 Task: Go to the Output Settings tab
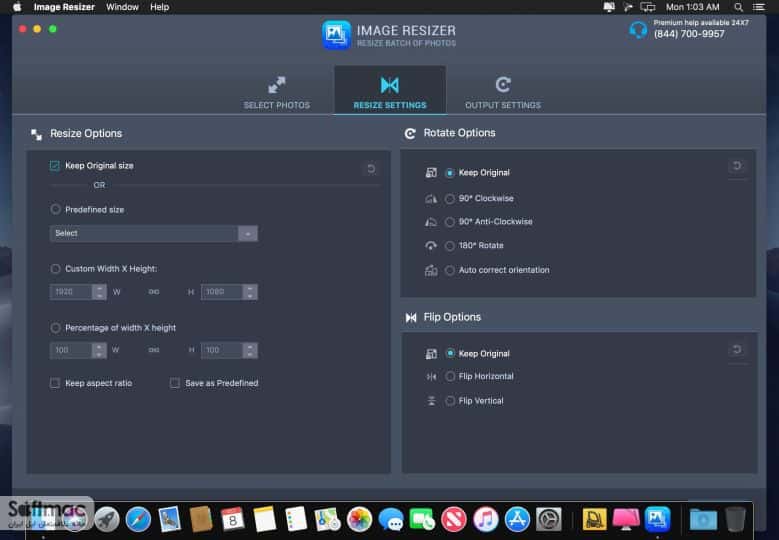[x=503, y=92]
